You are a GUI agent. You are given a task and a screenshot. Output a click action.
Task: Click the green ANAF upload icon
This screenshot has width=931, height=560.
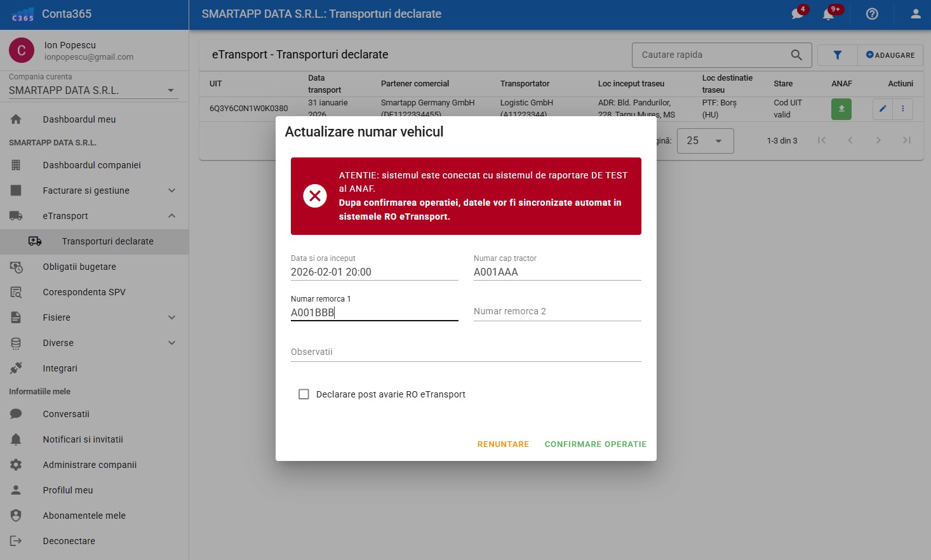pyautogui.click(x=841, y=109)
